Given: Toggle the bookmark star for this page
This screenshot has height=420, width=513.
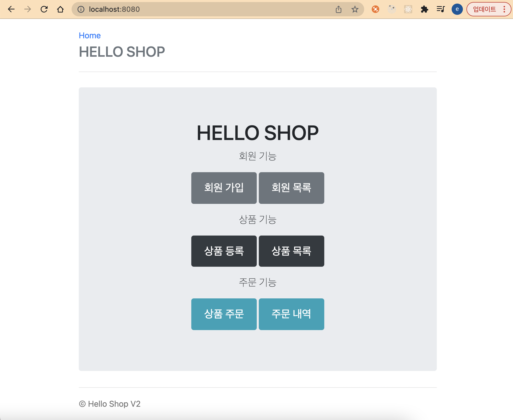Looking at the screenshot, I should click(355, 9).
